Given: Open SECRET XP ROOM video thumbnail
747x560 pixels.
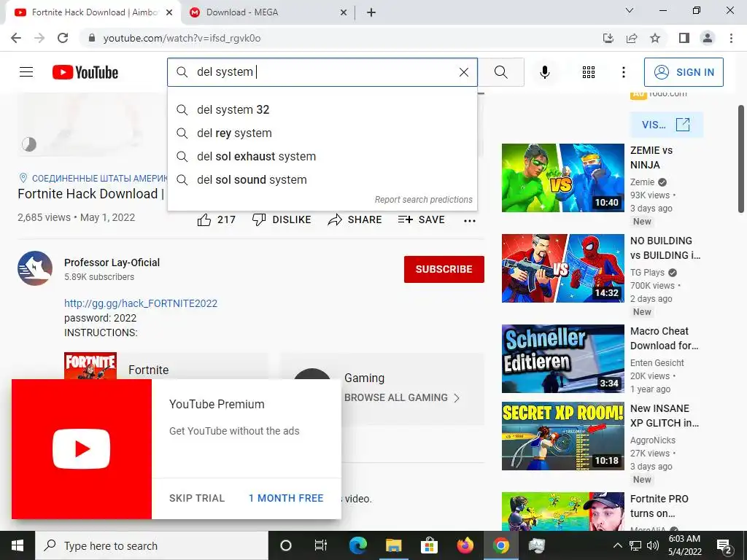Looking at the screenshot, I should click(562, 436).
